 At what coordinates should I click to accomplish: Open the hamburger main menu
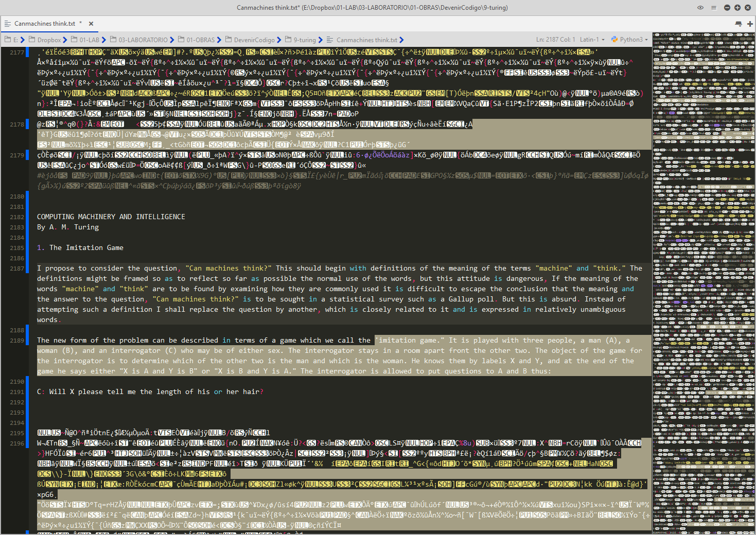tap(713, 8)
